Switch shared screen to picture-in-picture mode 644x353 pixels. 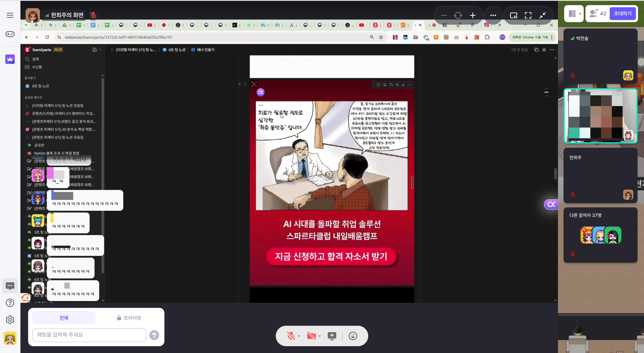(x=513, y=15)
